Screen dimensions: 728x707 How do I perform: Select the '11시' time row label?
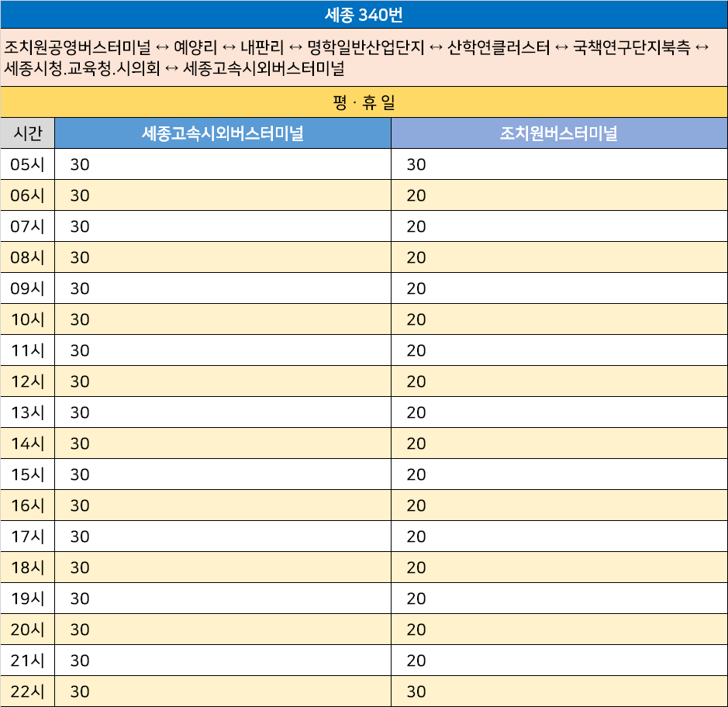click(x=27, y=350)
